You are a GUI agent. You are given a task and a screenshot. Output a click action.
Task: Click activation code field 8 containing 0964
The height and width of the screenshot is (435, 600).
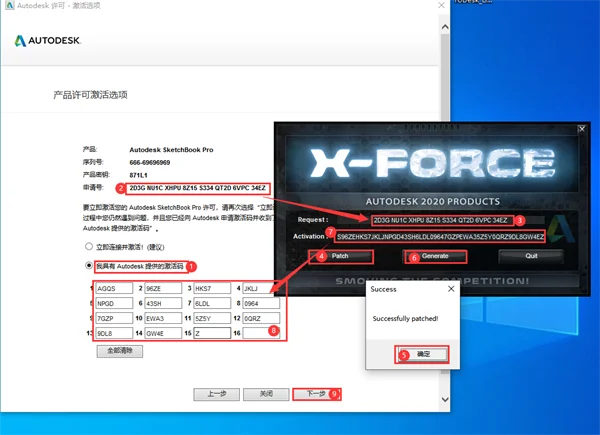coord(261,303)
